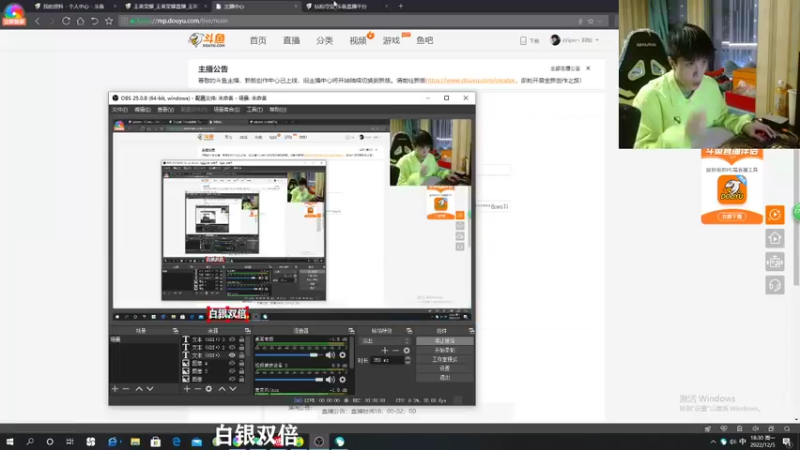Toggle visibility of text source 2

(x=232, y=347)
